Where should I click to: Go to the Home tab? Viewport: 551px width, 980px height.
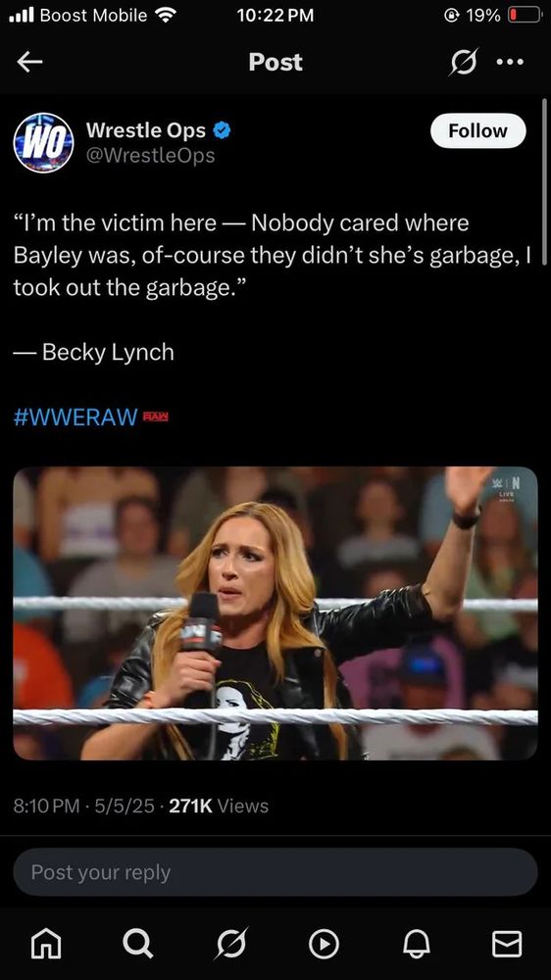click(46, 944)
